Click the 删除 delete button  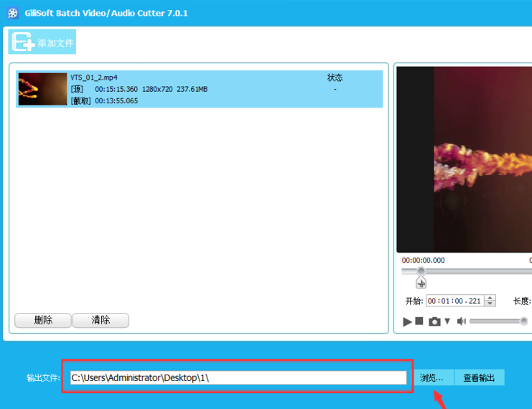[x=43, y=320]
